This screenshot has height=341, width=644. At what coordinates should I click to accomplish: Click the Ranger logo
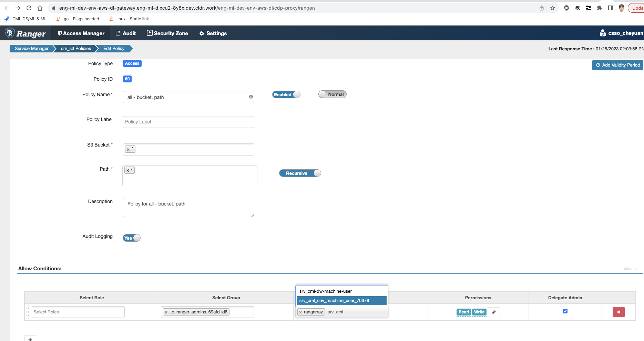click(x=25, y=33)
